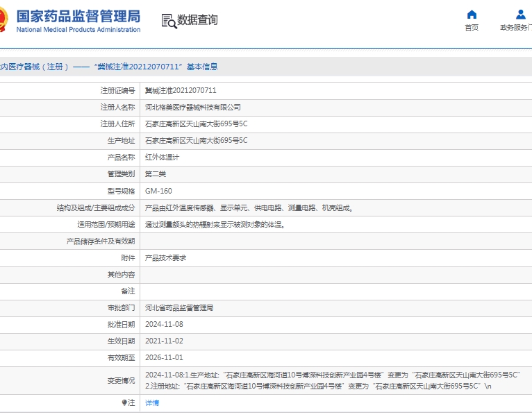This screenshot has height=417, width=532.
Task: Click the 注册证编号 field label
Action: point(117,90)
